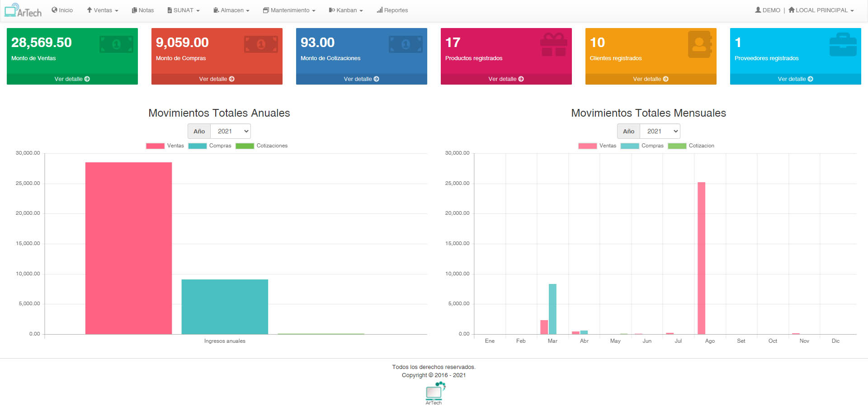Click the ArTech logo in navbar
Screen dimensions: 868x416
point(23,10)
